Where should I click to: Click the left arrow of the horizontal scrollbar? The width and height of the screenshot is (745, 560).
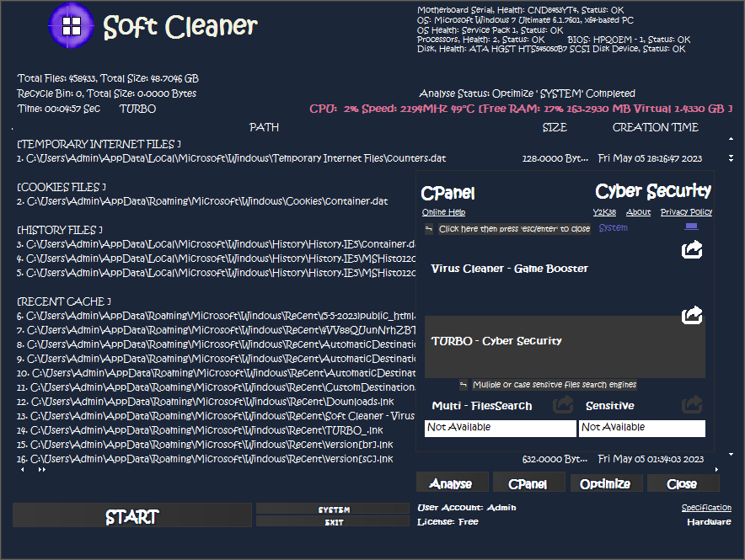pyautogui.click(x=22, y=469)
